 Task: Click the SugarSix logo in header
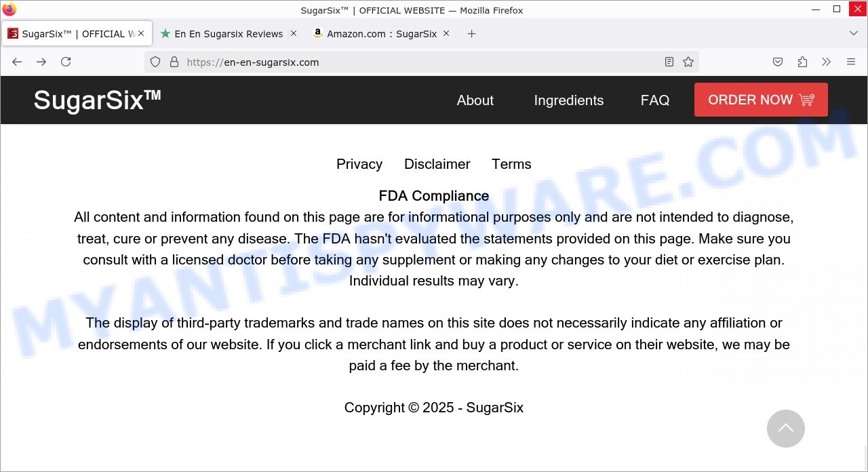(x=98, y=100)
